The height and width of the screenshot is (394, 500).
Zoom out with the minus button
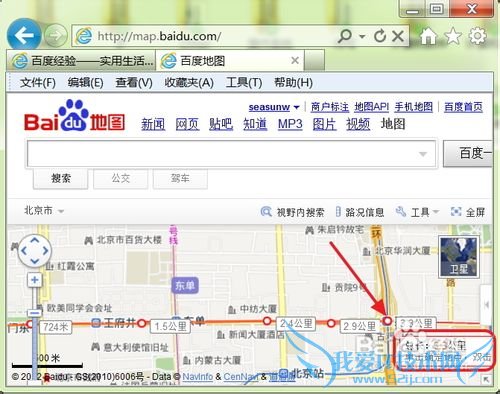35,313
